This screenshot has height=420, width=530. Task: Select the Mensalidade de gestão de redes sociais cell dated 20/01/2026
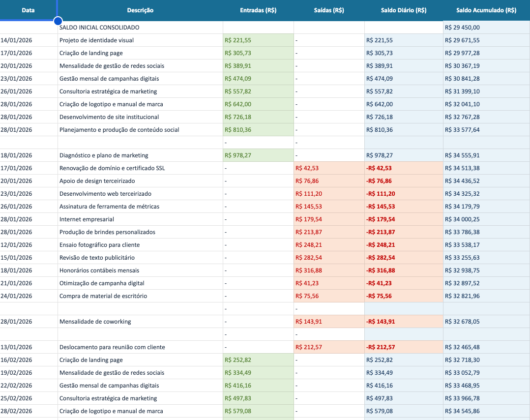(x=140, y=66)
